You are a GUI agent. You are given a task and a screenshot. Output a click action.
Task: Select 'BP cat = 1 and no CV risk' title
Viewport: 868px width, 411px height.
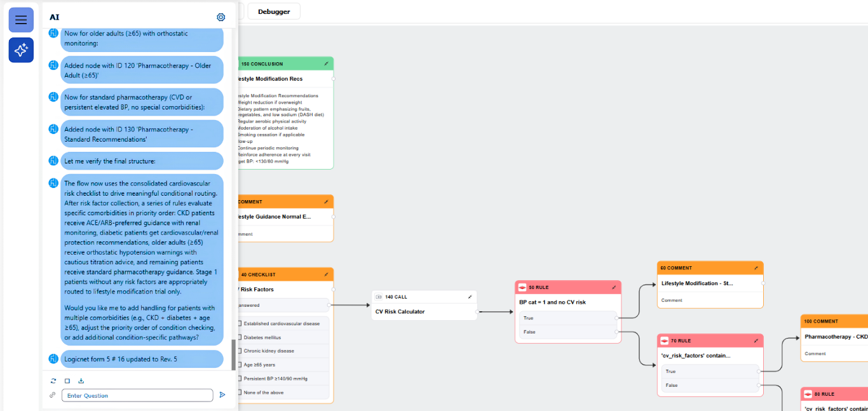click(x=552, y=302)
